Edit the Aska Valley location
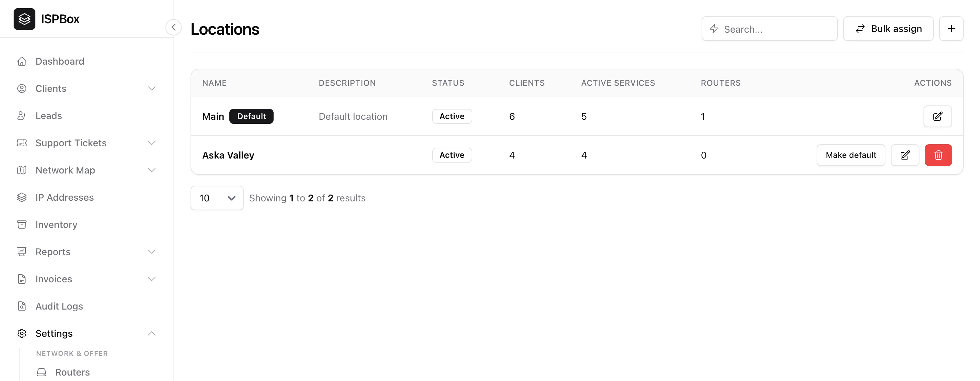Viewport: 980px width, 381px height. coord(905,155)
